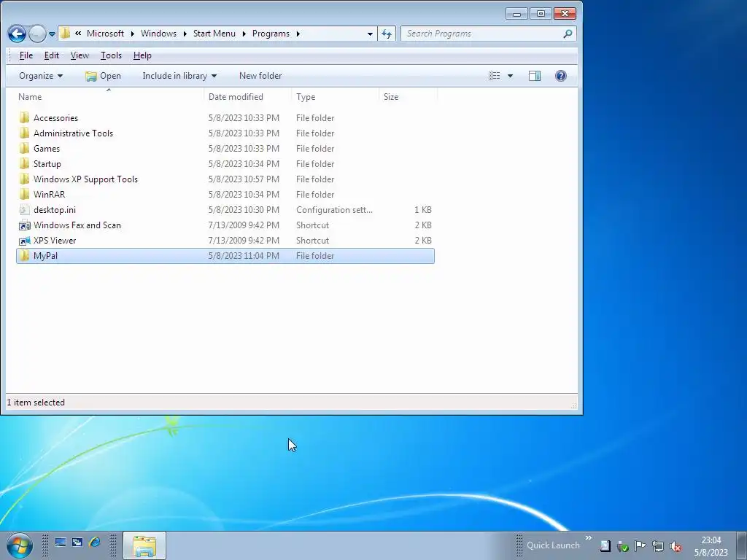The width and height of the screenshot is (747, 560).
Task: Click the Open toolbar button
Action: pos(103,76)
